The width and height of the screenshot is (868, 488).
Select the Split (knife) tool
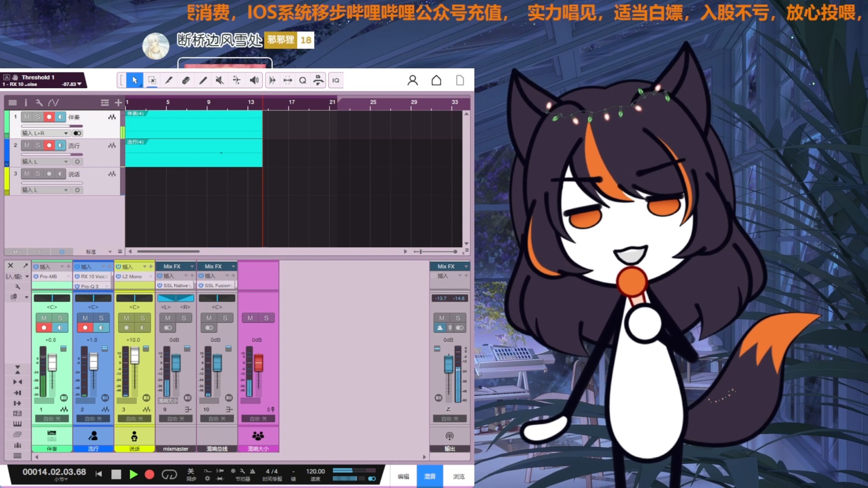[169, 80]
